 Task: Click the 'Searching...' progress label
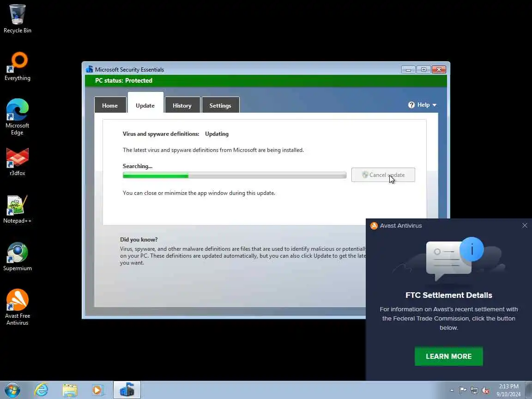coord(138,166)
